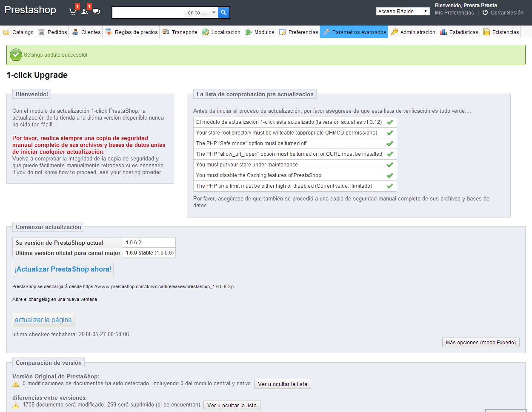Open Abre el changelog en una nueva ventana
532x412 pixels.
pos(54,300)
